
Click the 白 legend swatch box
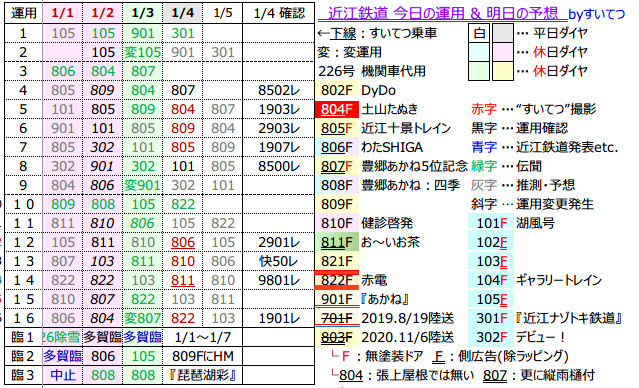click(x=479, y=33)
